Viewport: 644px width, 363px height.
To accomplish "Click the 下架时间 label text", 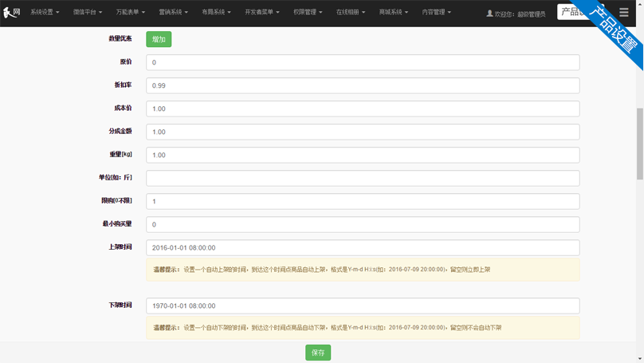I will 120,305.
